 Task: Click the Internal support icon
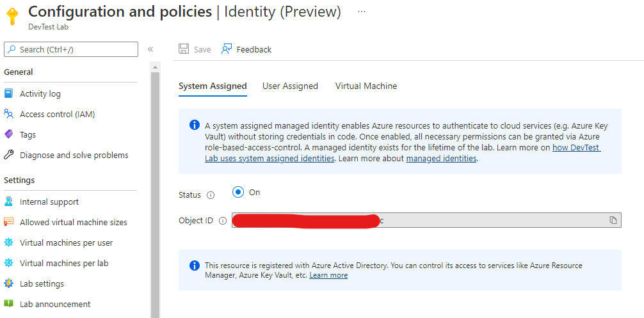pos(8,202)
